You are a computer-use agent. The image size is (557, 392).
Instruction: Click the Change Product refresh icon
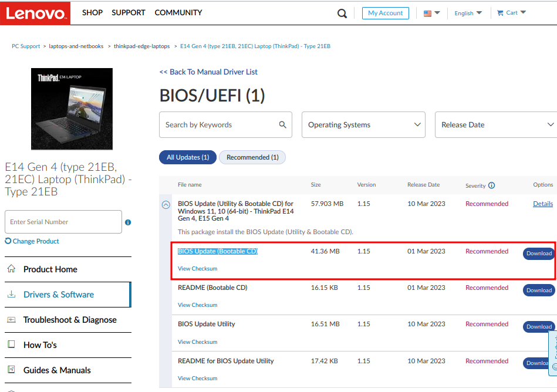point(8,241)
